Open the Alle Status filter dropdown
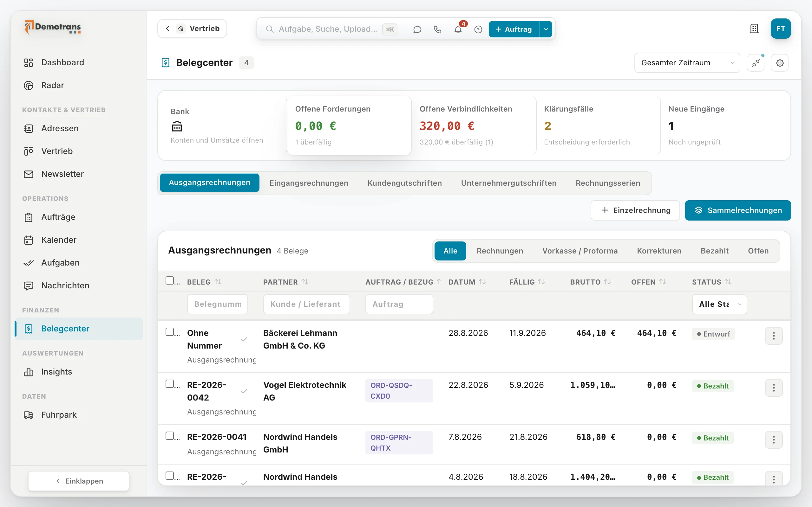Screen dimensions: 812x507 coord(719,304)
